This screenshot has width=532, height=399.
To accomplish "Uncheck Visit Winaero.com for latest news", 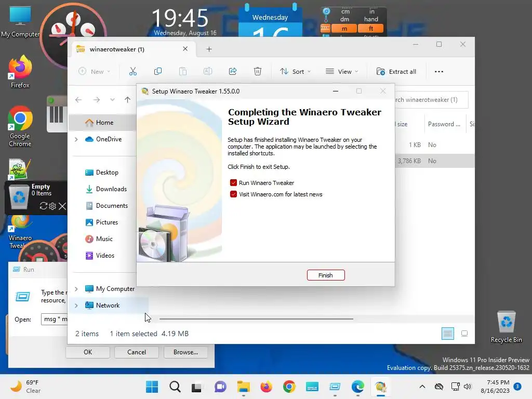I will (x=233, y=194).
